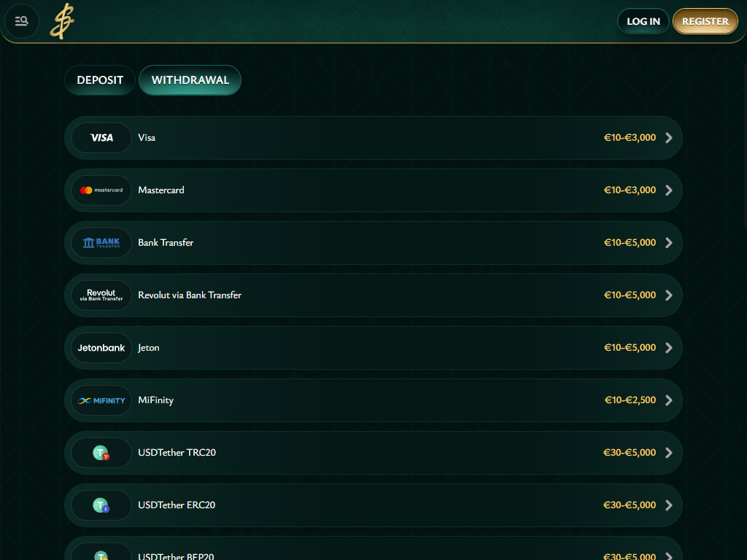The image size is (747, 560).
Task: Click the Bank Transfer logo badge
Action: (x=101, y=243)
